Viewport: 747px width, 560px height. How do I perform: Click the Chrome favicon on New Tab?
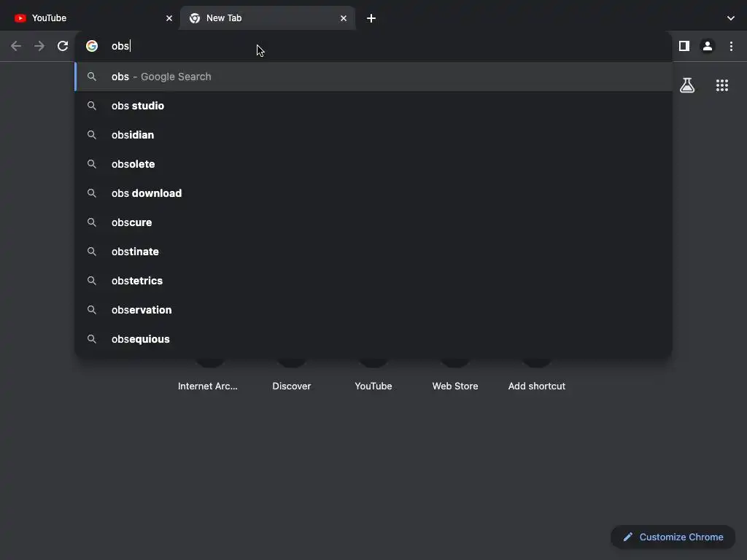point(194,18)
